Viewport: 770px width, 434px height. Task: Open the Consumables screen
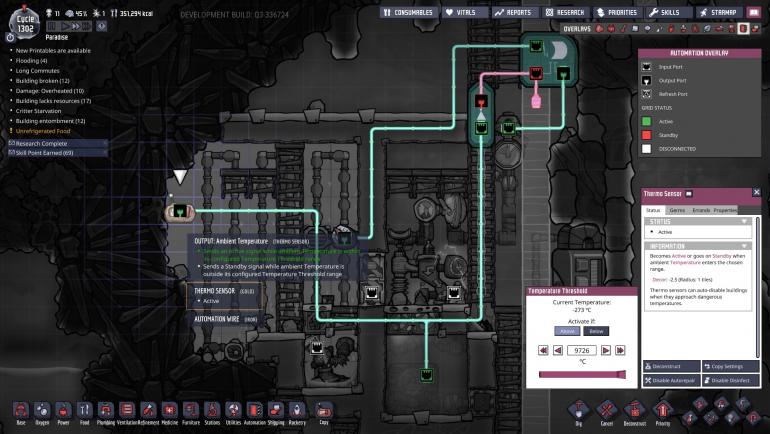coord(409,12)
